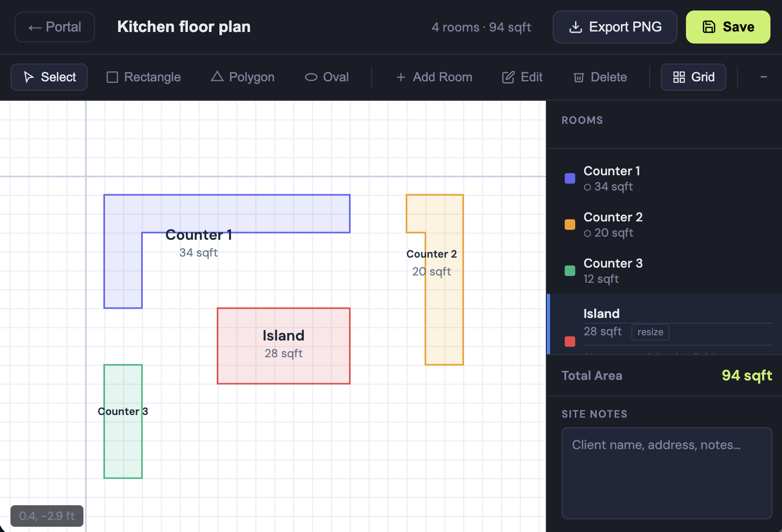This screenshot has width=782, height=532.
Task: Click the SITE NOTES heading
Action: (x=594, y=414)
